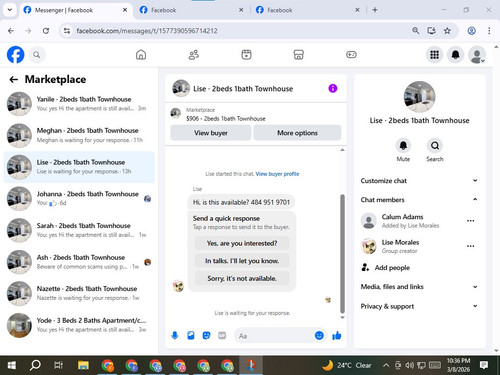This screenshot has height=375, width=500.
Task: Click the chat messages vertical scrollbar
Action: point(342,253)
